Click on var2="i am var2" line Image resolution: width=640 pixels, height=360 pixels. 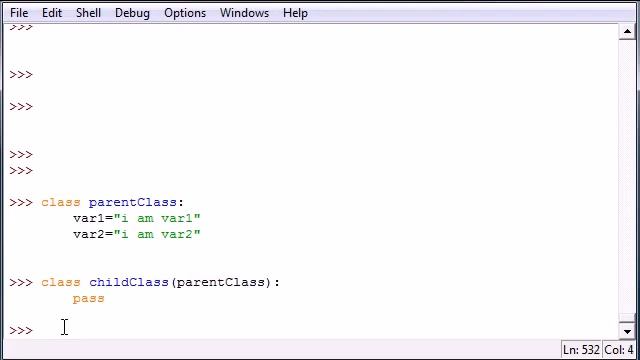[137, 234]
